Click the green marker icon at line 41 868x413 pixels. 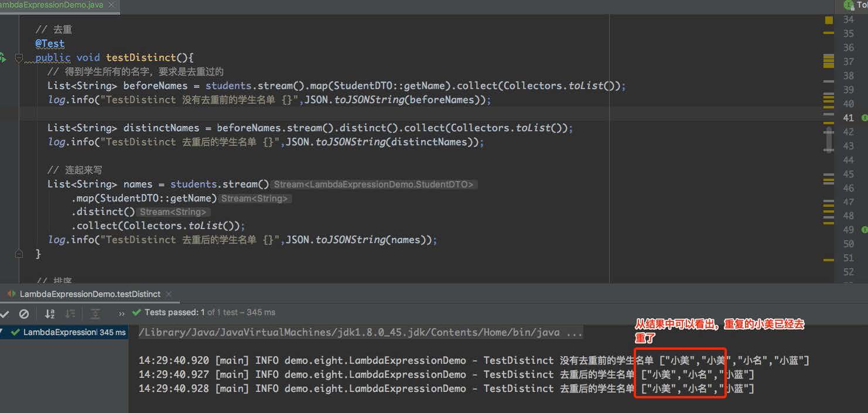point(864,118)
